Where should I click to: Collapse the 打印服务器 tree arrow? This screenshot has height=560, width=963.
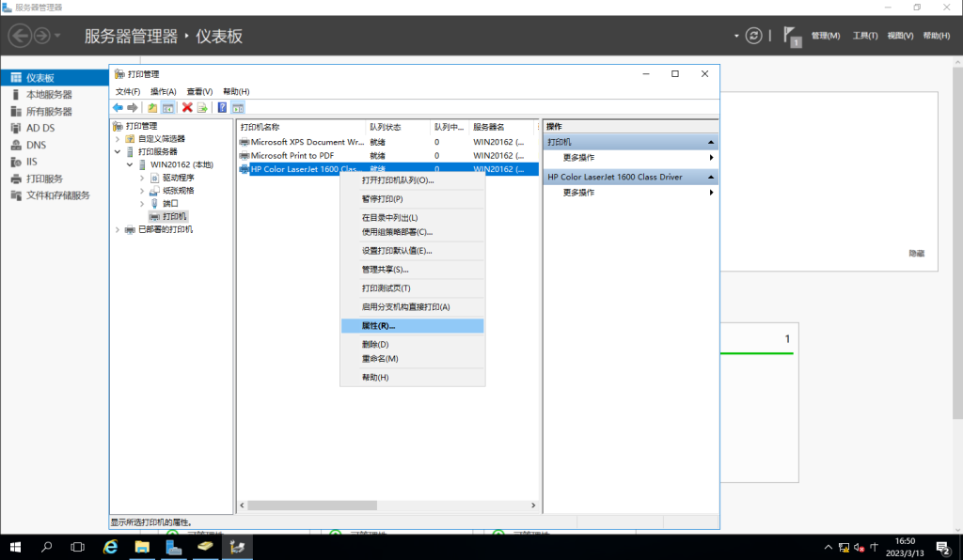point(118,151)
